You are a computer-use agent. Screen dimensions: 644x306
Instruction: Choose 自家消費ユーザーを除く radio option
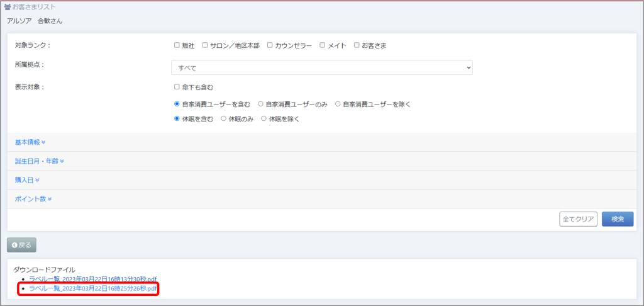[x=338, y=104]
